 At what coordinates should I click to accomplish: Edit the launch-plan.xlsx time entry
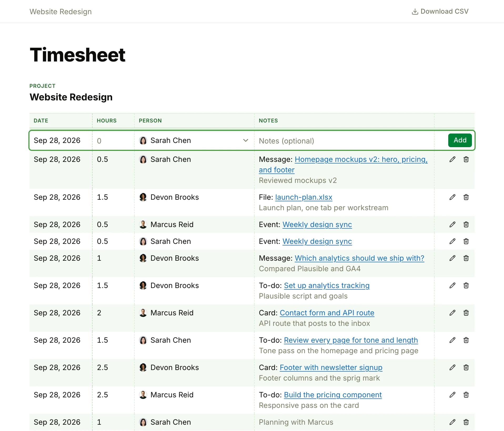coord(452,197)
